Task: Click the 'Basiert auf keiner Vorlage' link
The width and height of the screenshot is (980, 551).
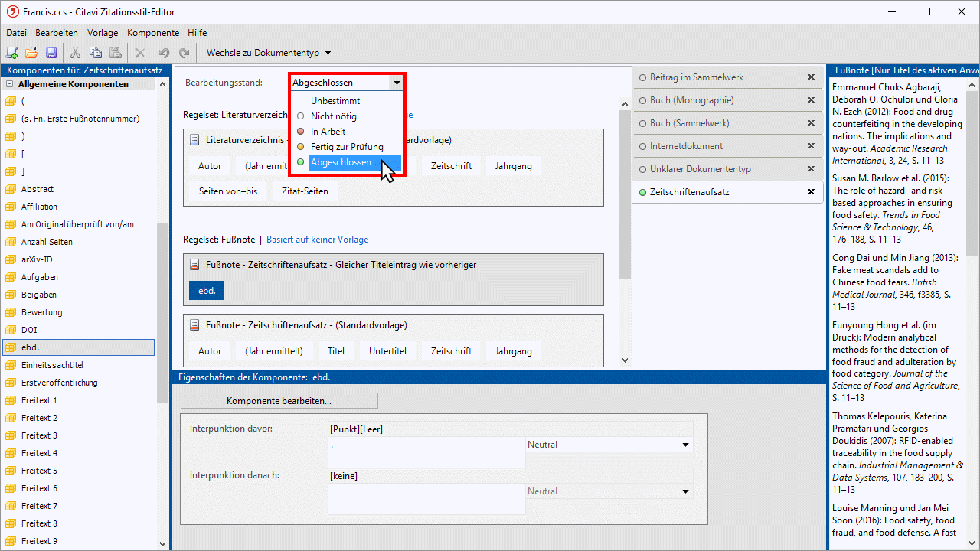Action: pos(317,240)
